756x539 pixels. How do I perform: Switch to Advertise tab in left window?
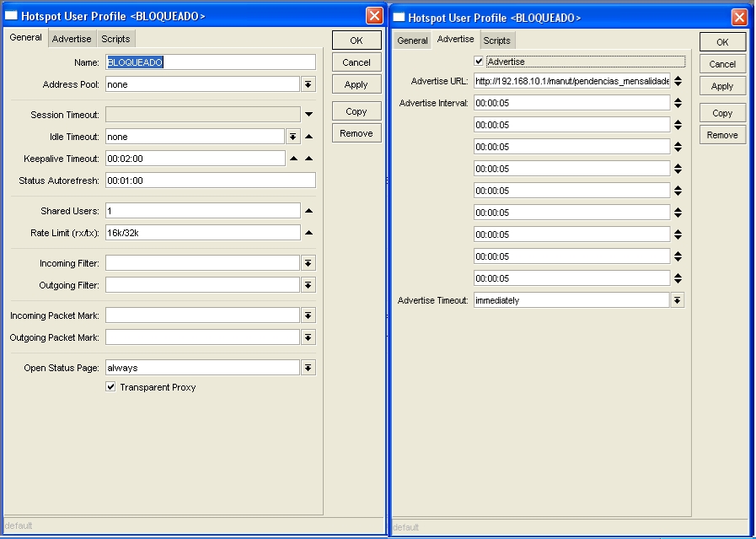pos(72,39)
